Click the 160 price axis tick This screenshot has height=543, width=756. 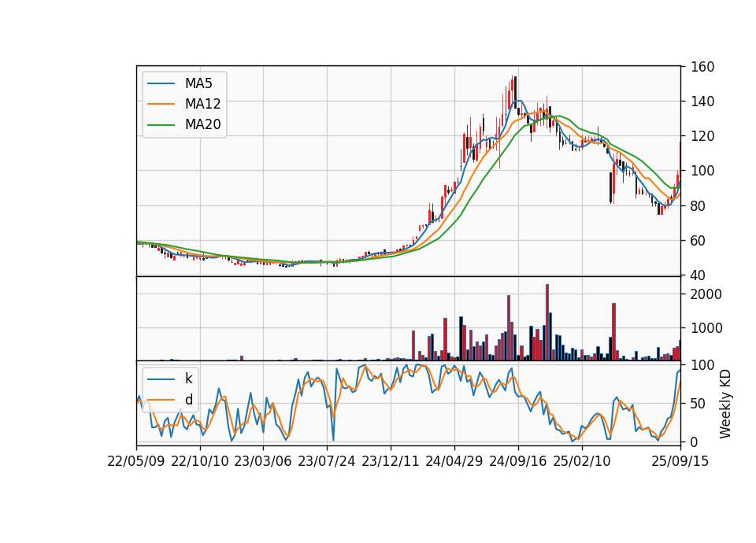coord(702,67)
